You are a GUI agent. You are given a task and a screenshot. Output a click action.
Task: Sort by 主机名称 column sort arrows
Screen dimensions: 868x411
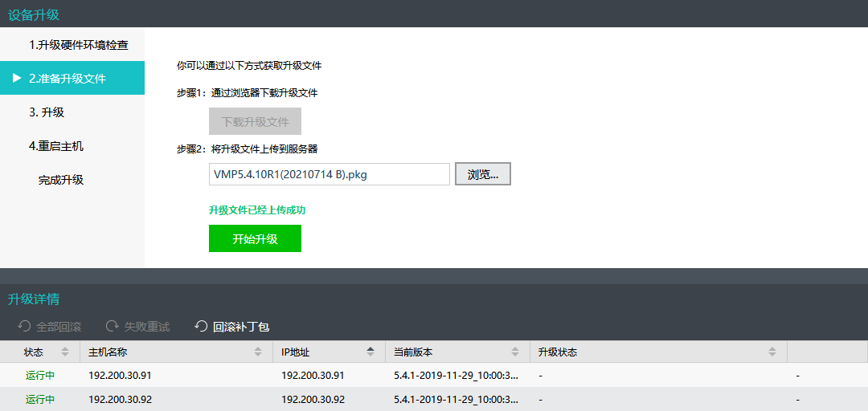coord(258,352)
